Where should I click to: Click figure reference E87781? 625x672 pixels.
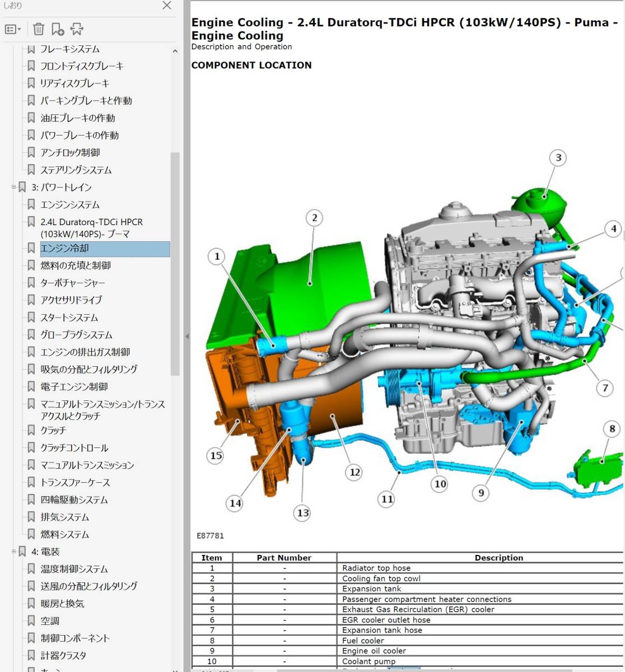(210, 536)
